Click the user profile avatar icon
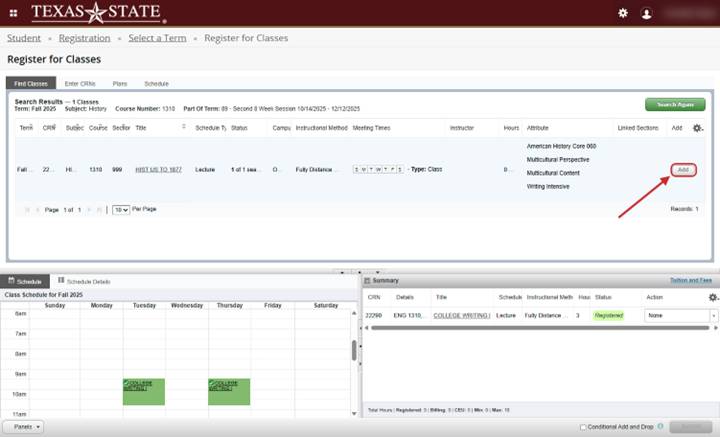Image resolution: width=720 pixels, height=437 pixels. click(647, 13)
